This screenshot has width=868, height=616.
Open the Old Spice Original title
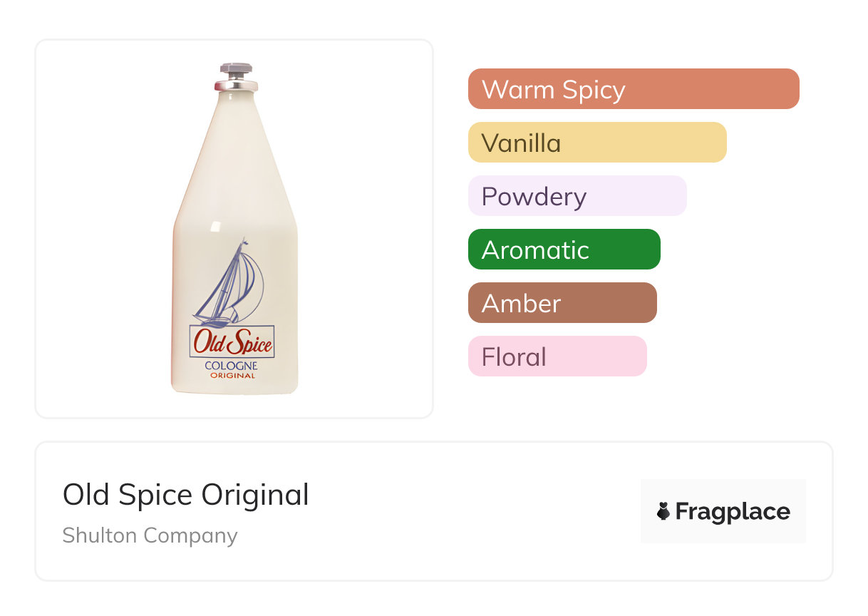(186, 495)
